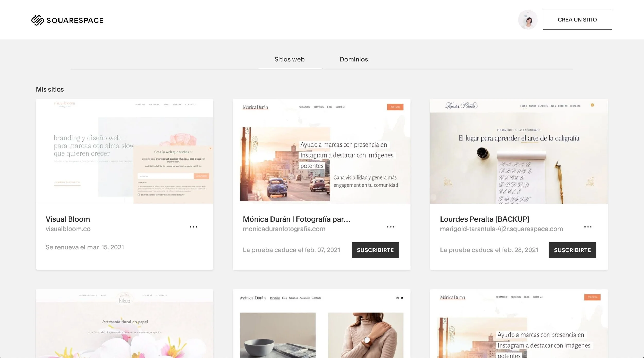The height and width of the screenshot is (358, 644).
Task: Click SUSCRIBIRTE for Mónica Durán site
Action: (x=375, y=250)
